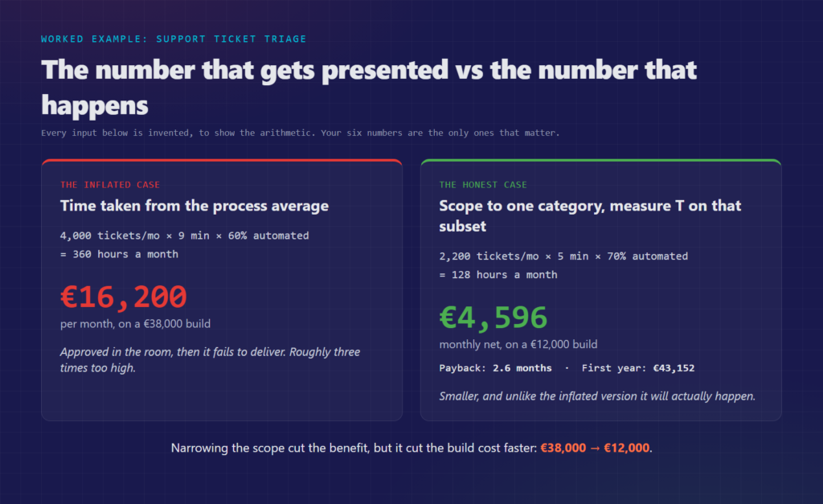Image resolution: width=823 pixels, height=504 pixels.
Task: Click the orange '€38,000 → €12,000' text
Action: (596, 448)
